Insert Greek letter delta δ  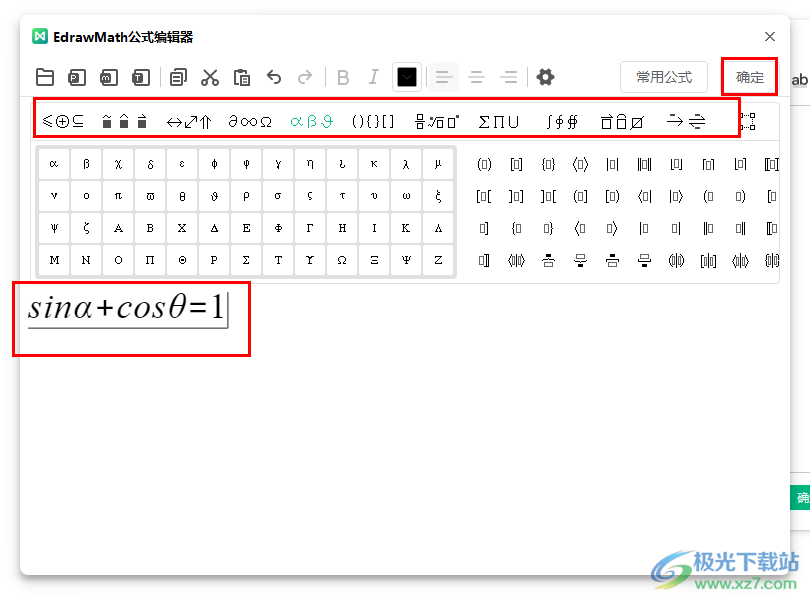click(150, 164)
